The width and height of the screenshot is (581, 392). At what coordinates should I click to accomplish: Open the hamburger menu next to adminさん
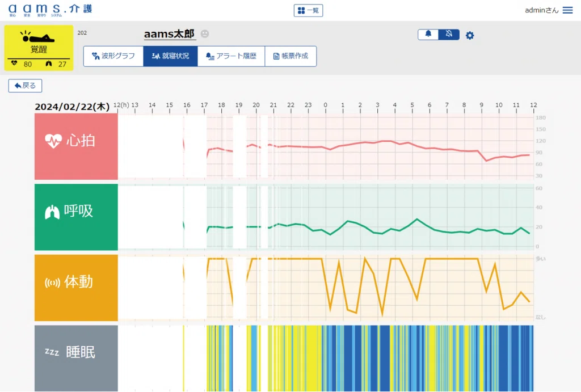point(567,10)
